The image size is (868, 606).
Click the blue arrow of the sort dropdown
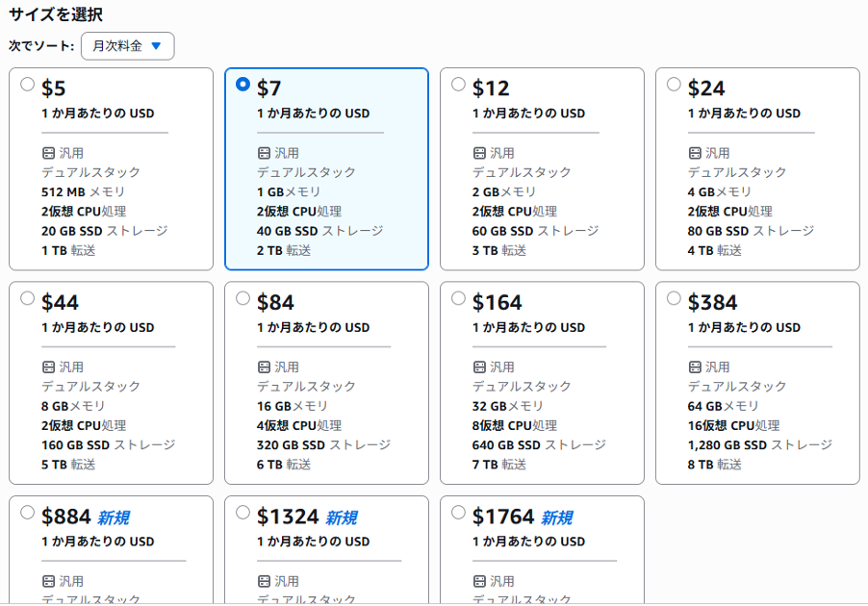[x=156, y=46]
